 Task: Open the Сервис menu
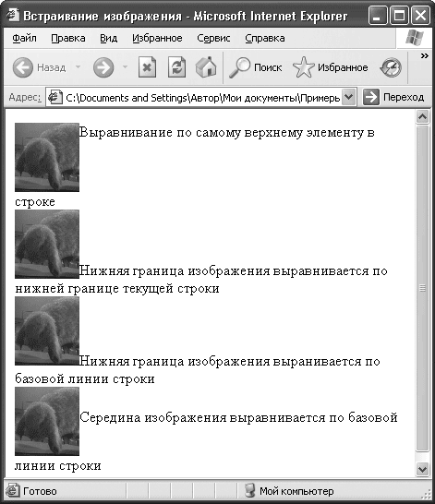(213, 38)
